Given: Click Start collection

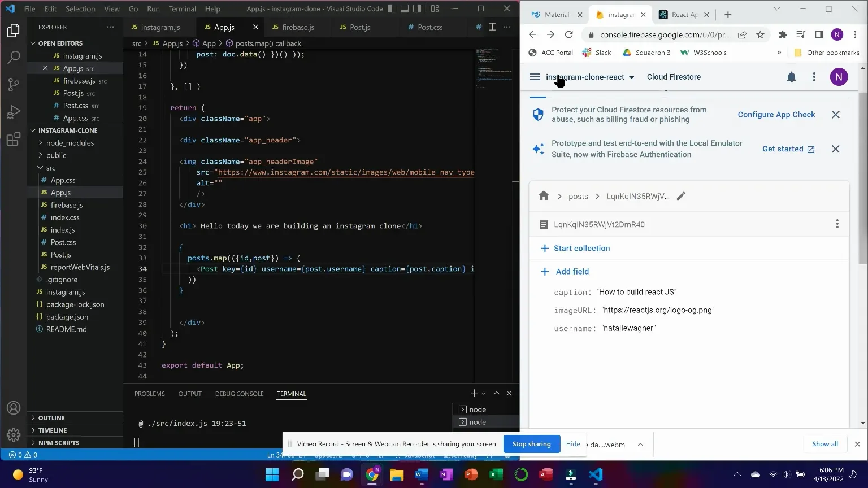Looking at the screenshot, I should (575, 249).
